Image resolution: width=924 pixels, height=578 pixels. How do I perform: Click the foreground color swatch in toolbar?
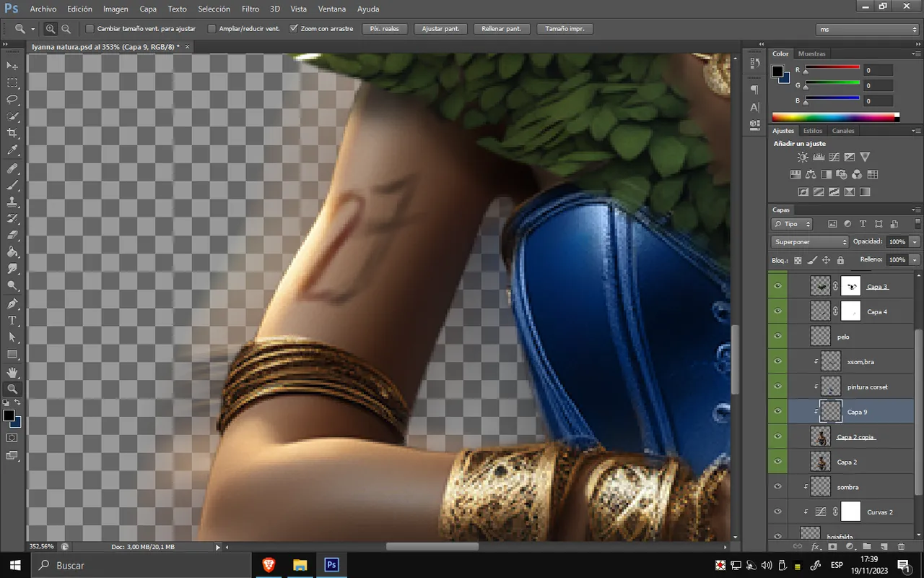(x=9, y=415)
